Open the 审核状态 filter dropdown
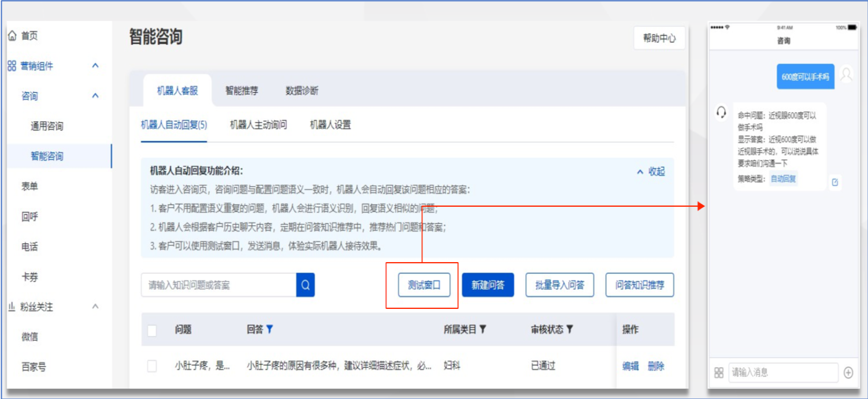The width and height of the screenshot is (868, 399). [569, 329]
